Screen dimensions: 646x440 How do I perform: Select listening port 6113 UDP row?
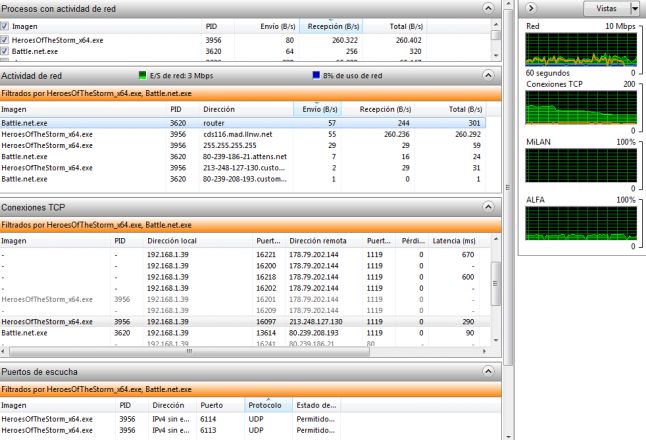click(170, 430)
